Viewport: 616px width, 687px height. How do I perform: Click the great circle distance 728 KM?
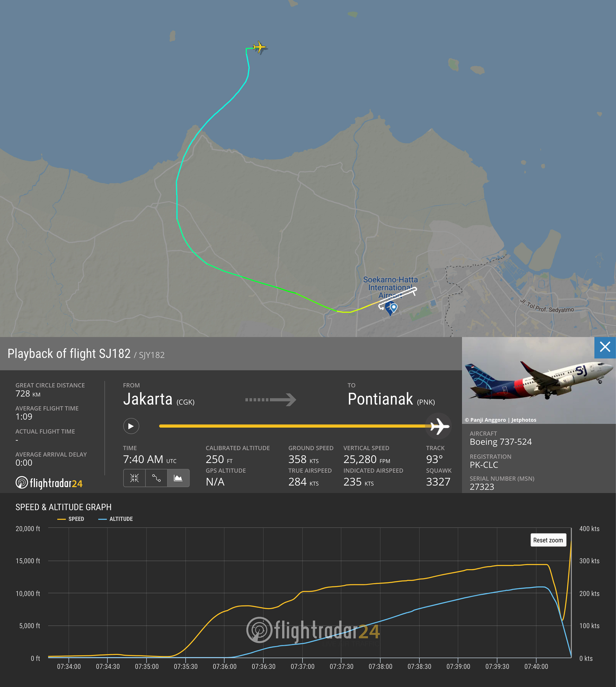[28, 394]
